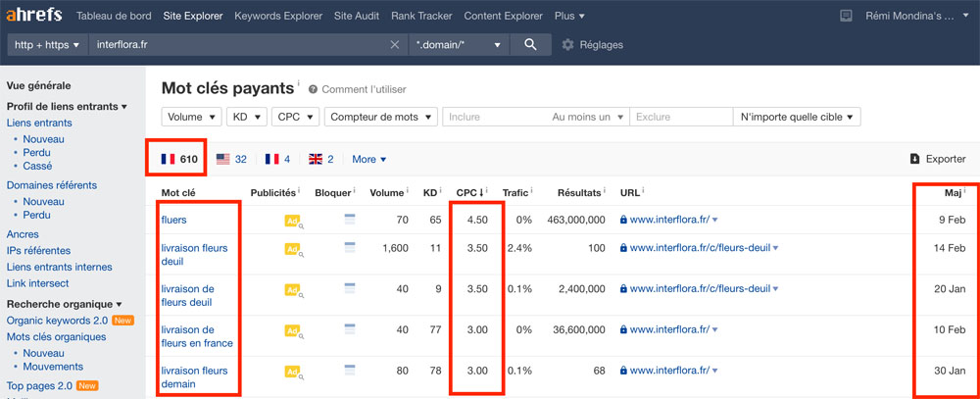The image size is (980, 399).
Task: Select the US flag with 32 keywords
Action: [231, 159]
